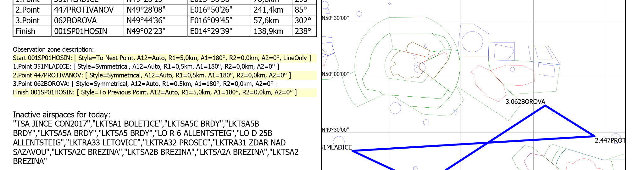Select the highlighted Start 001SP01HOSIN zone line
644x170 pixels.
[162, 58]
